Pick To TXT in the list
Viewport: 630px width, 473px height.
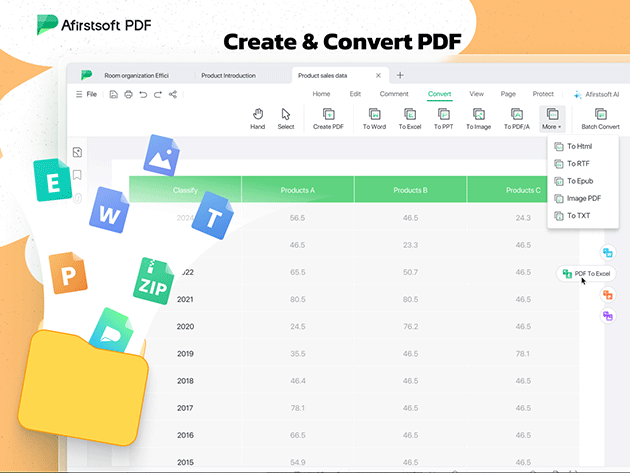(578, 216)
